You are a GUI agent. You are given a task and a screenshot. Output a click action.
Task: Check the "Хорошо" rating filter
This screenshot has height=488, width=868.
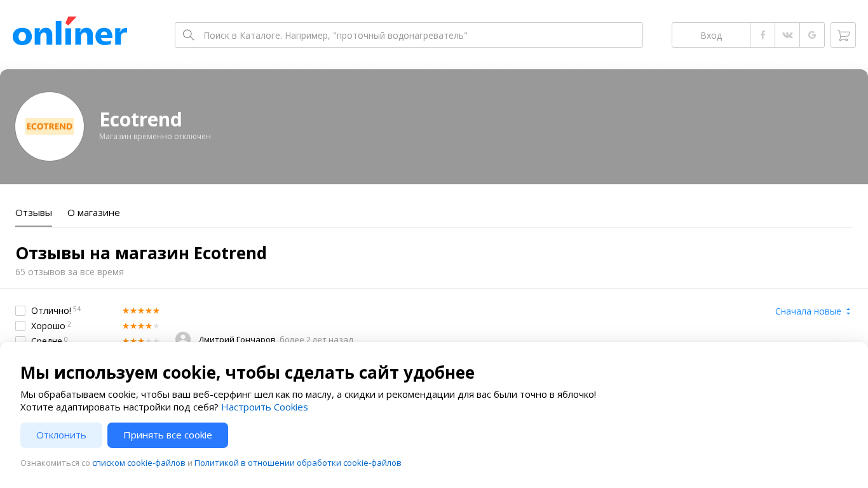pyautogui.click(x=20, y=326)
